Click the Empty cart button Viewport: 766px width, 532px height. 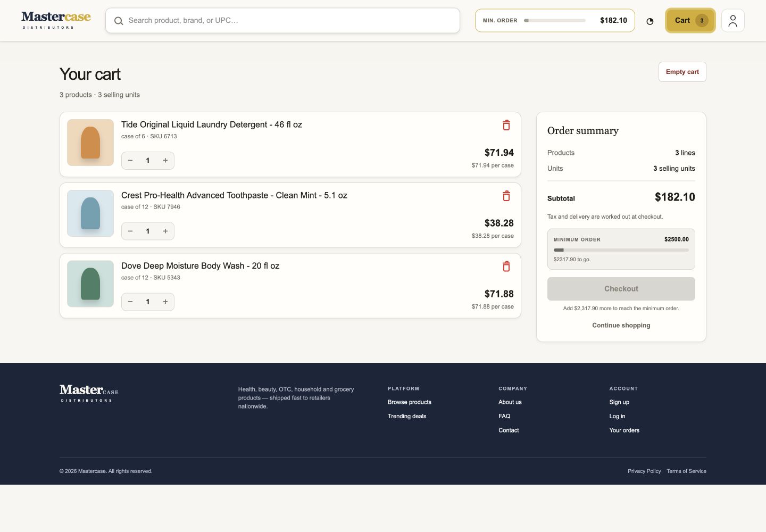pos(682,72)
